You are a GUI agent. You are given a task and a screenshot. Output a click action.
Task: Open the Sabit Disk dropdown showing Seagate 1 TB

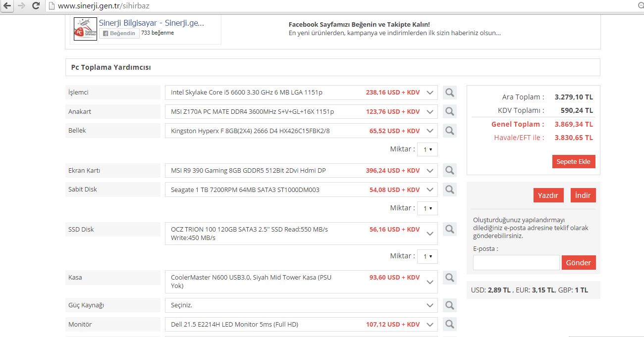tap(301, 190)
